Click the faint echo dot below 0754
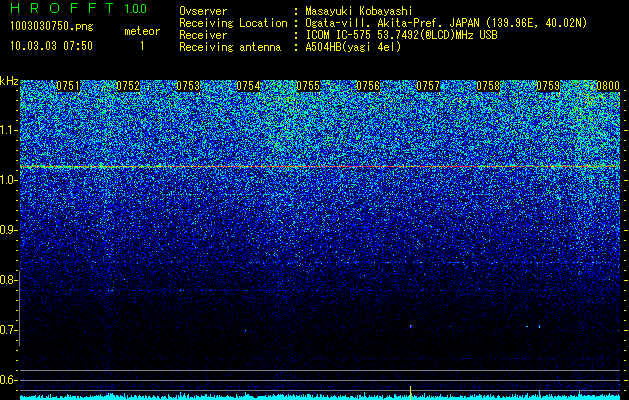The image size is (629, 400). point(245,331)
